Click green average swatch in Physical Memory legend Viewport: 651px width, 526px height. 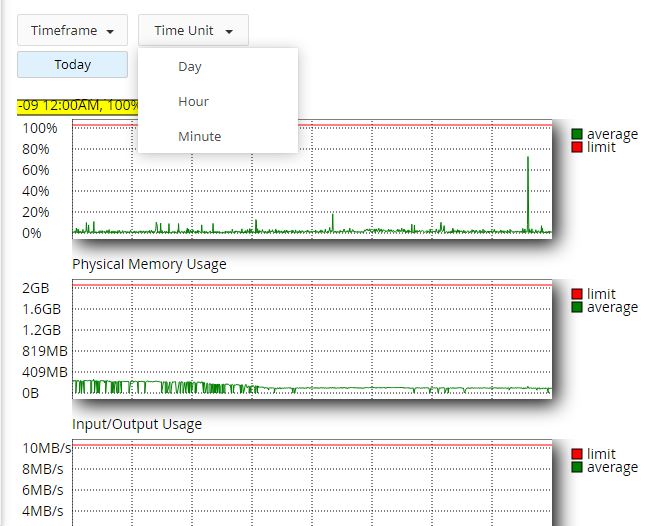coord(577,307)
